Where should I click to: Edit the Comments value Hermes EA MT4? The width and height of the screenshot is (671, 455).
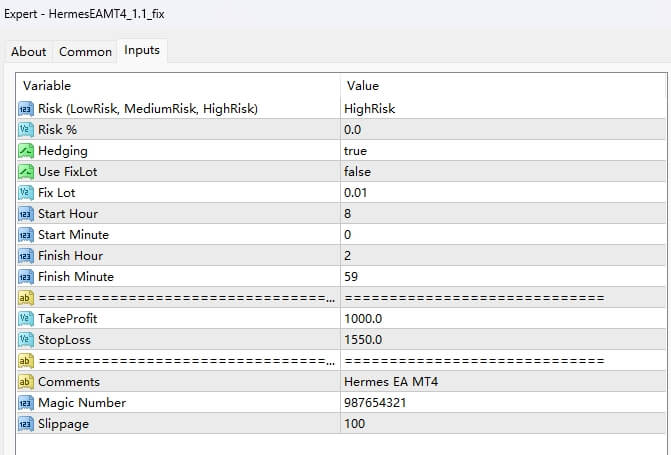click(503, 381)
